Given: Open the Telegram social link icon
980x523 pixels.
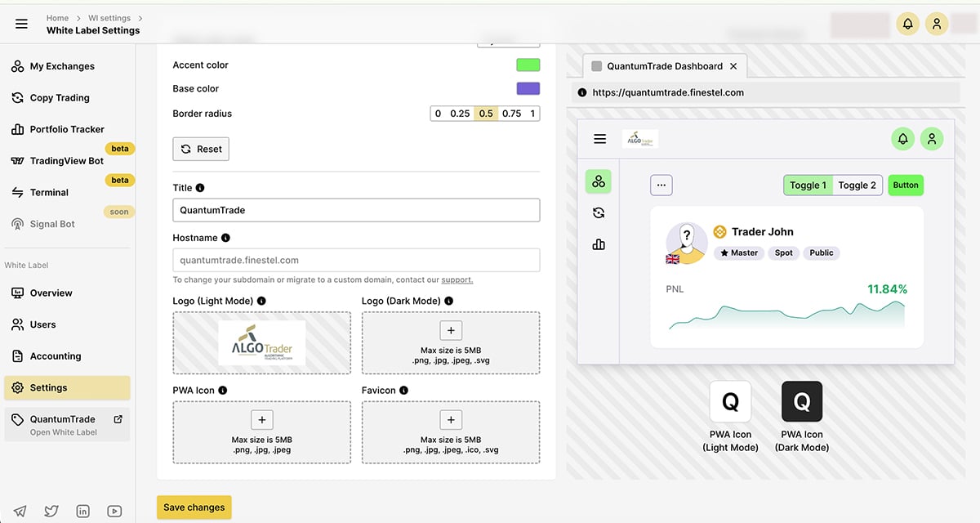Looking at the screenshot, I should click(x=20, y=511).
